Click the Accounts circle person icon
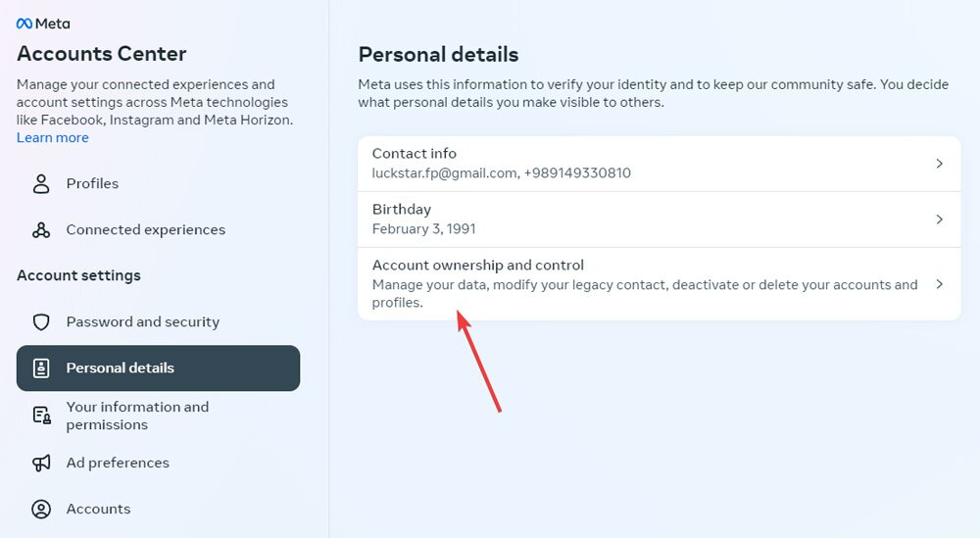 pos(41,509)
